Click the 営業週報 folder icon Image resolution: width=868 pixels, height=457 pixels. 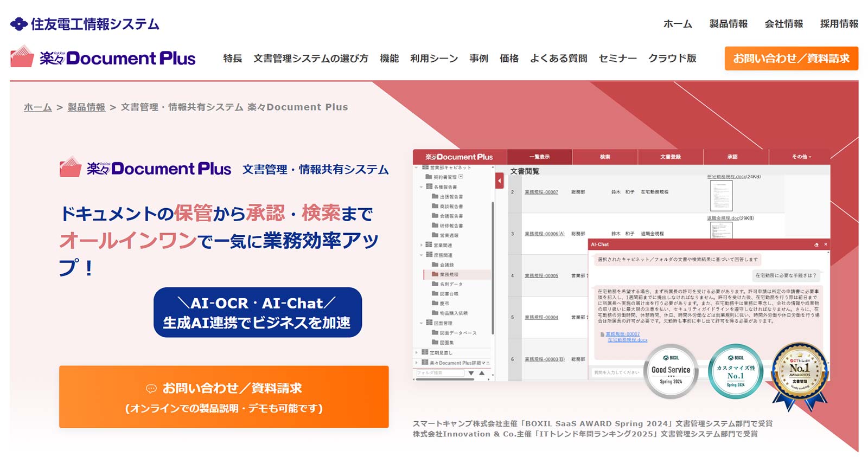tap(435, 235)
